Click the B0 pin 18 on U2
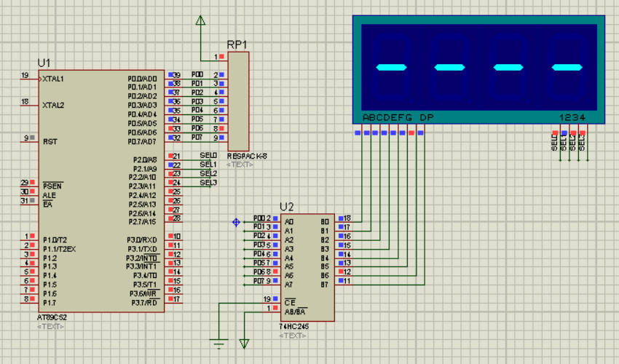The image size is (619, 364). click(x=344, y=220)
